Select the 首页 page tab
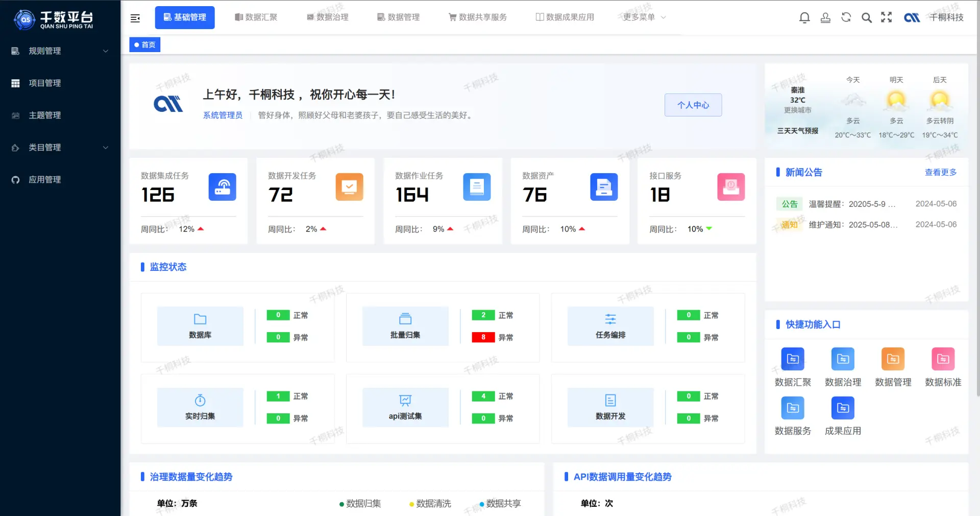Image resolution: width=980 pixels, height=516 pixels. click(145, 45)
